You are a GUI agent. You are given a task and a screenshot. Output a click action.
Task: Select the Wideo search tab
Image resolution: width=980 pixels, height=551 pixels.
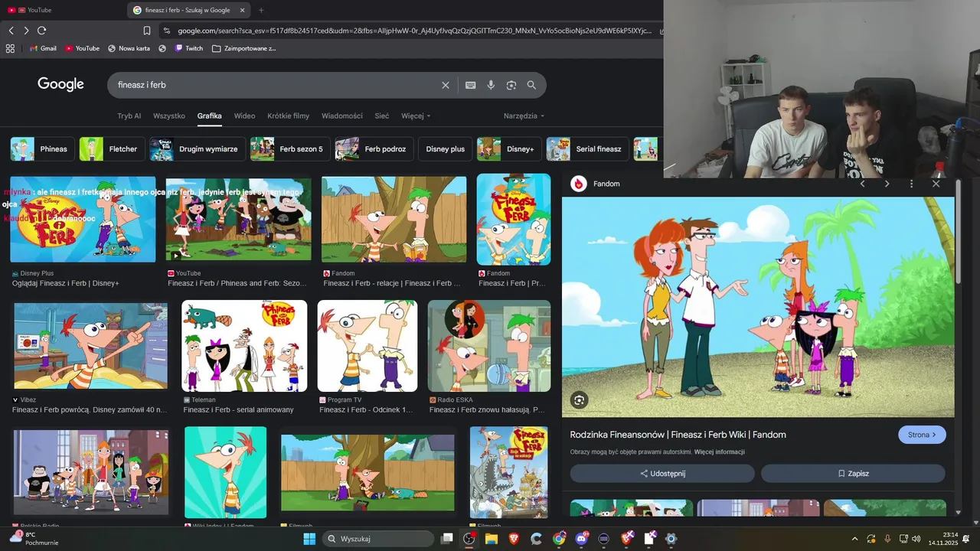point(244,116)
